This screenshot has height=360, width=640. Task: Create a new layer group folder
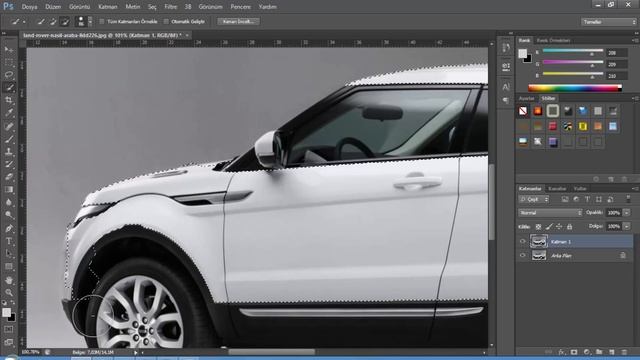tap(599, 352)
